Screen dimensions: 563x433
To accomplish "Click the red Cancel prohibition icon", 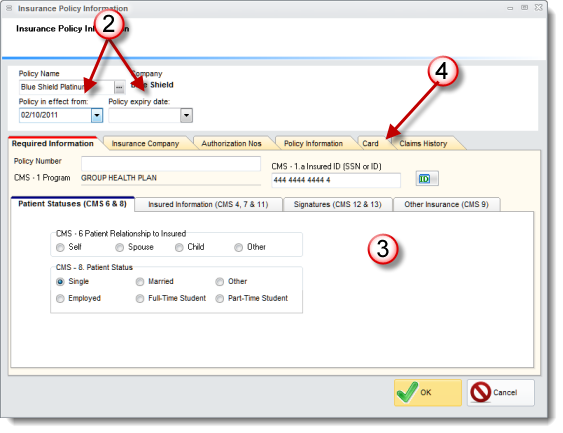I will 480,392.
